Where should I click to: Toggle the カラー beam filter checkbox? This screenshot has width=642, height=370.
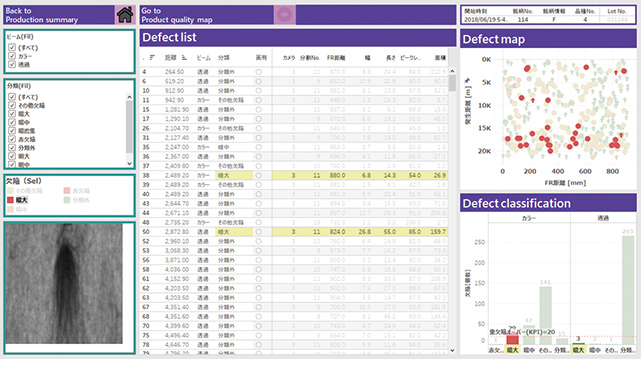click(12, 56)
